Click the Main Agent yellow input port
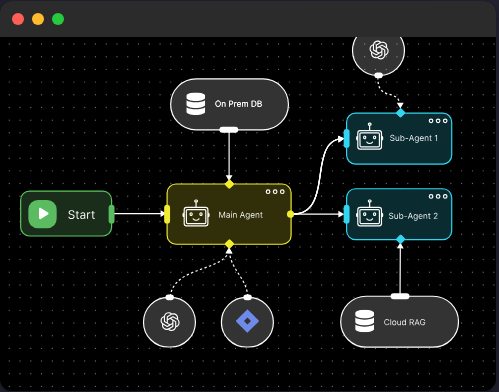 coord(167,214)
